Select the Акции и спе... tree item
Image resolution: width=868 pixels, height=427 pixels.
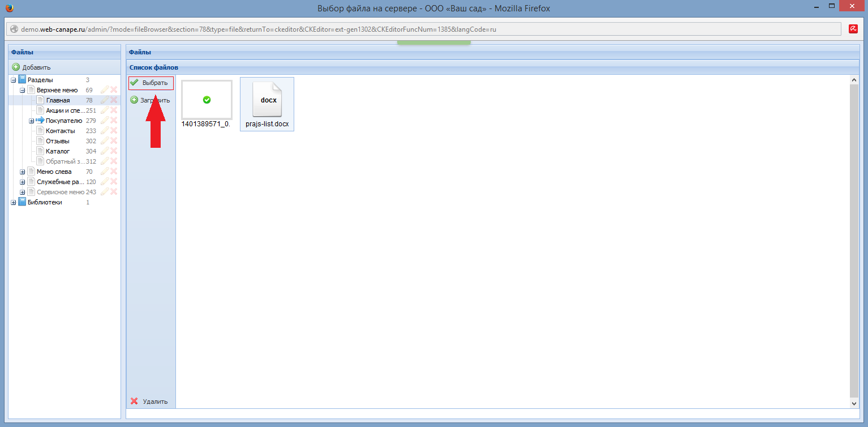65,110
